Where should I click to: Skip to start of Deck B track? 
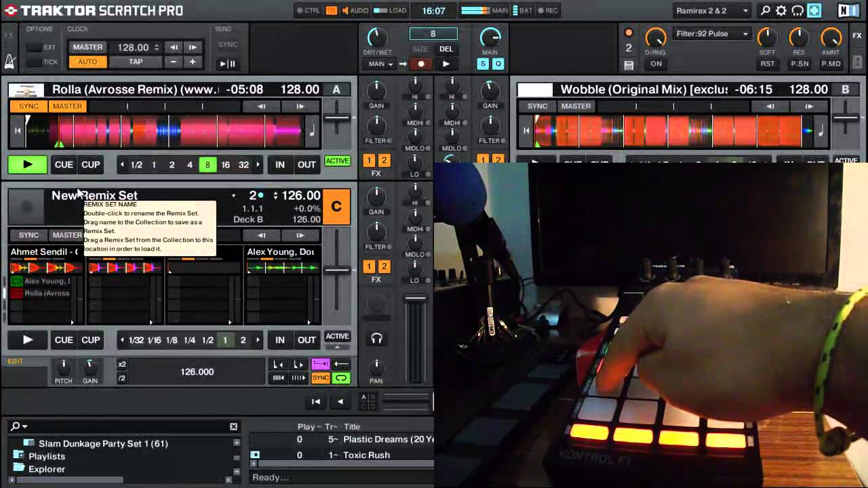coord(526,131)
